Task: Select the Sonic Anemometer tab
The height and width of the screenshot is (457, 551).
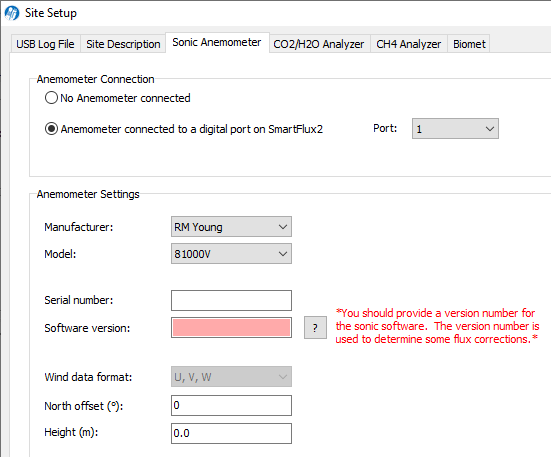Action: pos(217,43)
